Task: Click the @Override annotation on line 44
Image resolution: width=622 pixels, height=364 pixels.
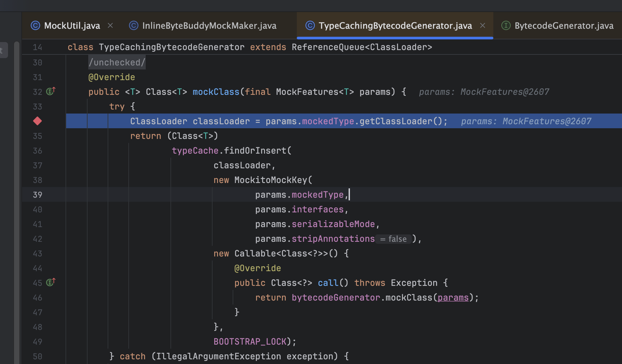Action: [x=258, y=268]
